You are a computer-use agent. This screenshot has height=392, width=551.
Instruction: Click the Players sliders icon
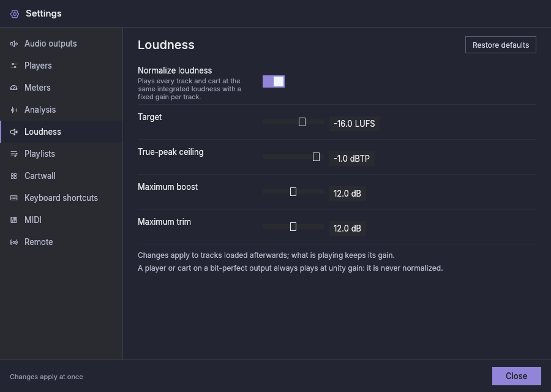13,66
